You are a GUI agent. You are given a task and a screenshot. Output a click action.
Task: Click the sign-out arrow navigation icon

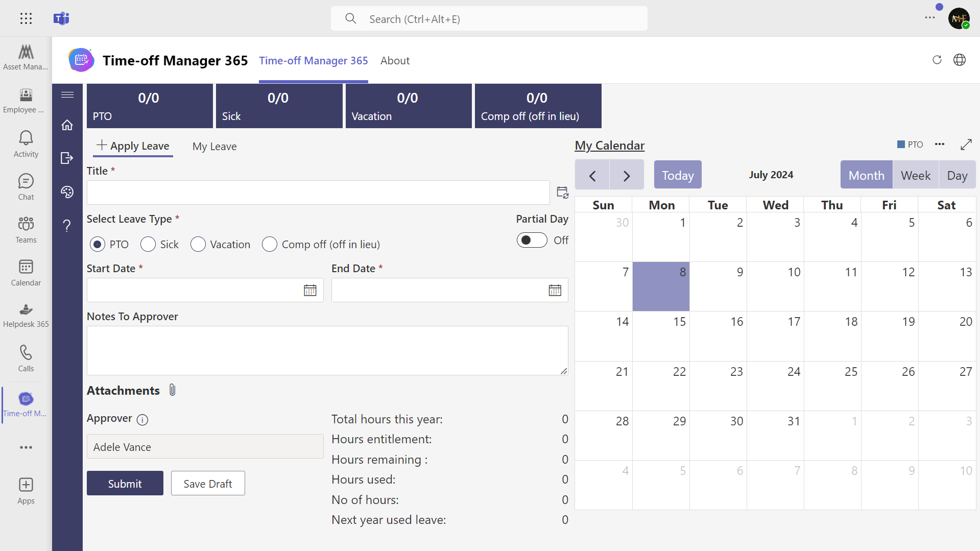tap(67, 158)
